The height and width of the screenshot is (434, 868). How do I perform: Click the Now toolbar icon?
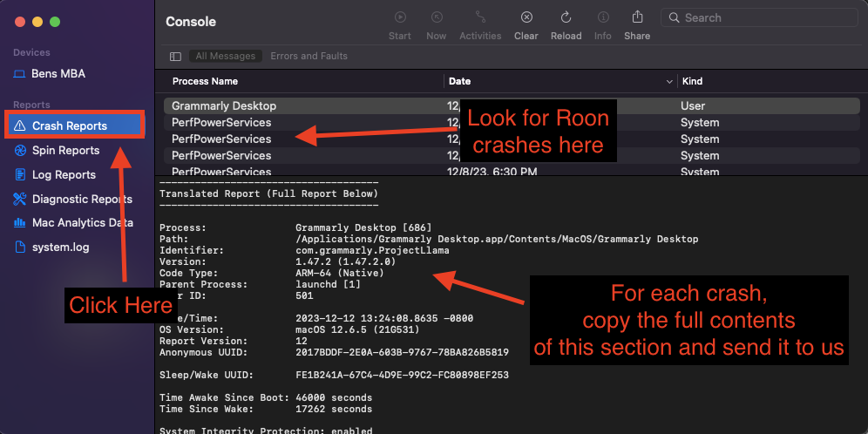click(437, 17)
